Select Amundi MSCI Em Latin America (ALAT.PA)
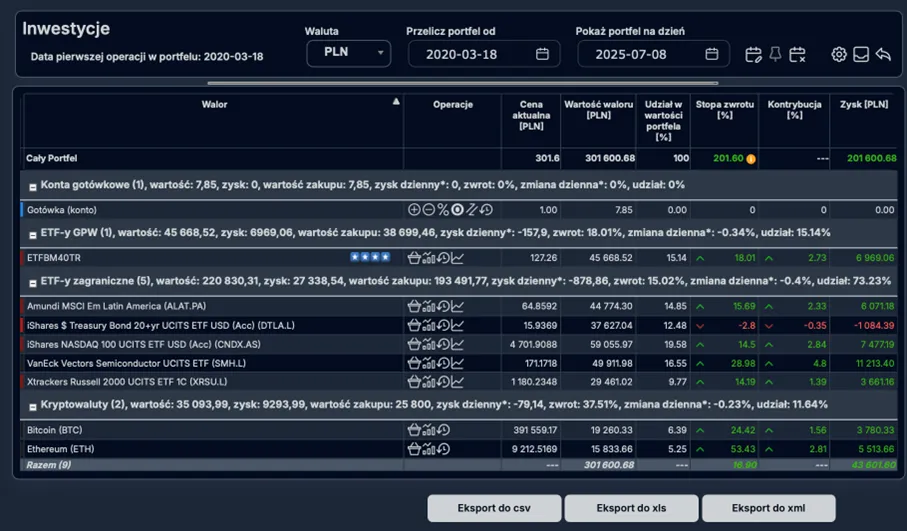 (116, 307)
